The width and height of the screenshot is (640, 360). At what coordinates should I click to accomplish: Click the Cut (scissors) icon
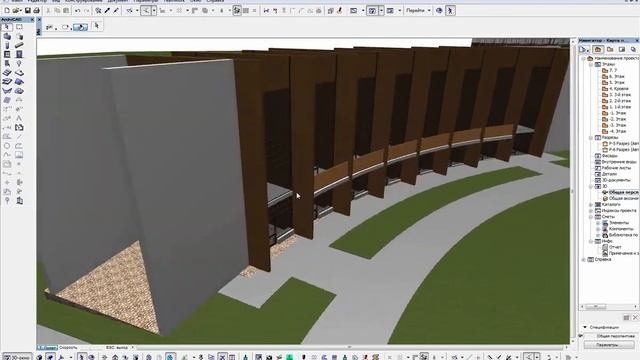point(48,11)
